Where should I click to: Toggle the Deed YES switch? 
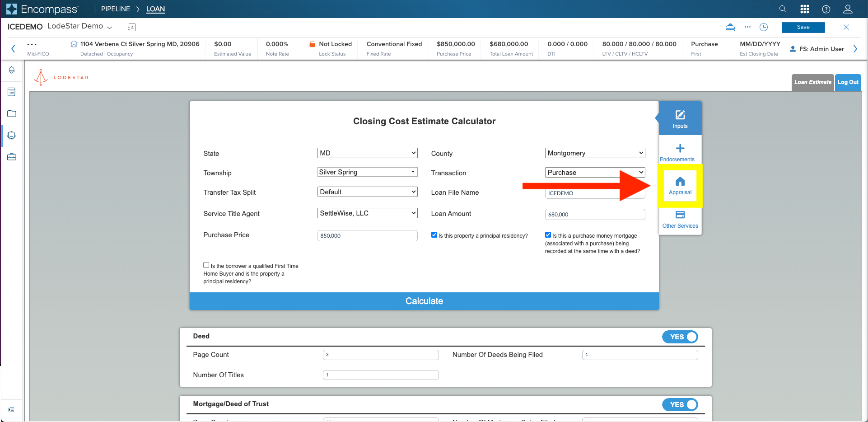click(x=680, y=337)
